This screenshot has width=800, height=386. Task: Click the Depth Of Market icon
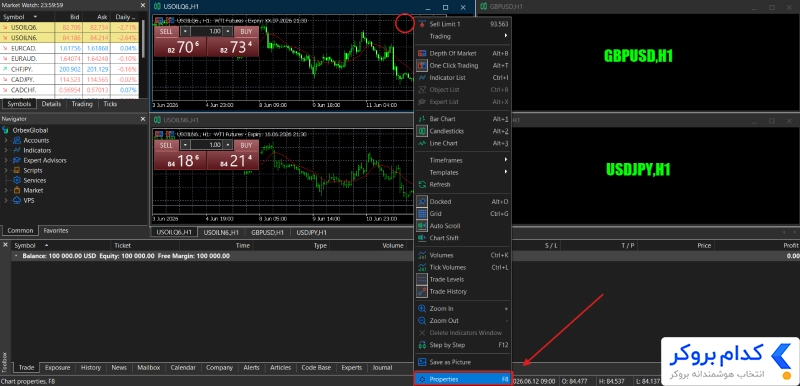[421, 53]
